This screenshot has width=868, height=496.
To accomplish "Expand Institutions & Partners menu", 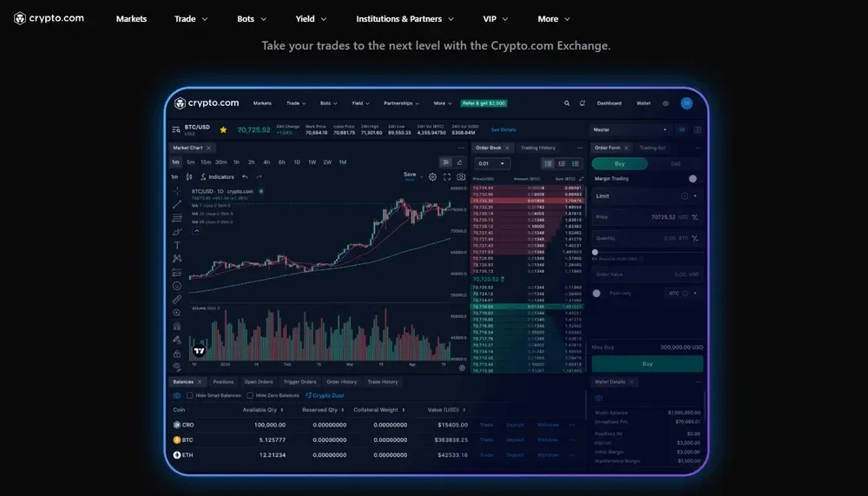I will pyautogui.click(x=404, y=19).
